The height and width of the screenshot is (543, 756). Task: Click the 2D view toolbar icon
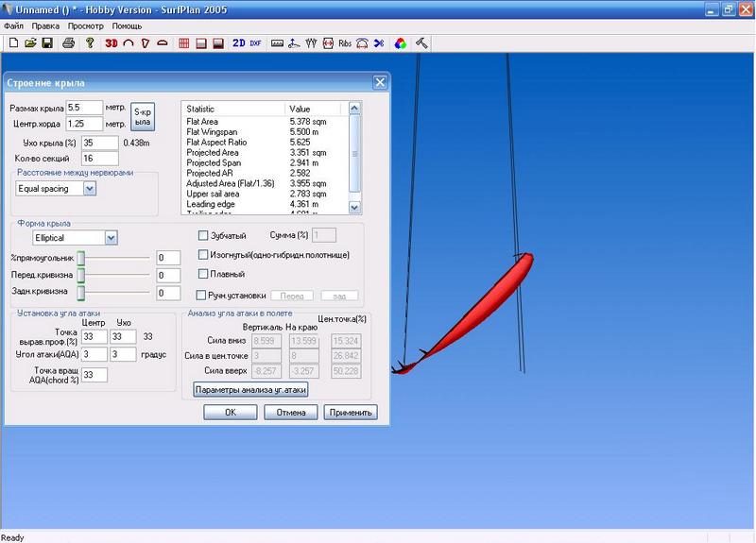(x=239, y=42)
